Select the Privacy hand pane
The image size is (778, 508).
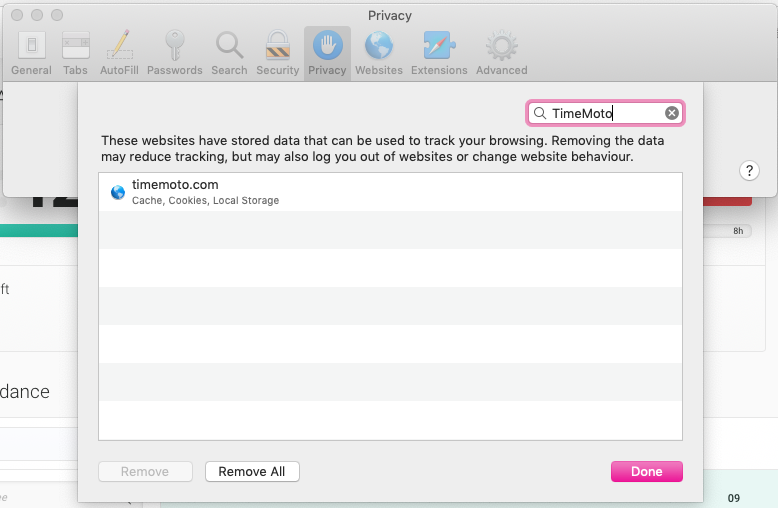click(x=327, y=53)
